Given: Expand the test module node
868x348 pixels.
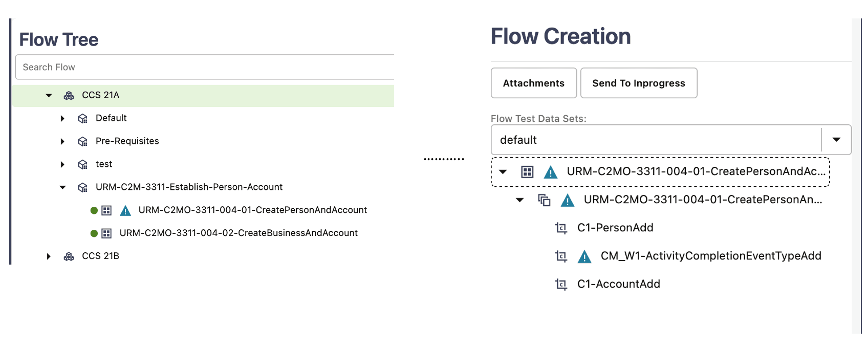Looking at the screenshot, I should 62,165.
